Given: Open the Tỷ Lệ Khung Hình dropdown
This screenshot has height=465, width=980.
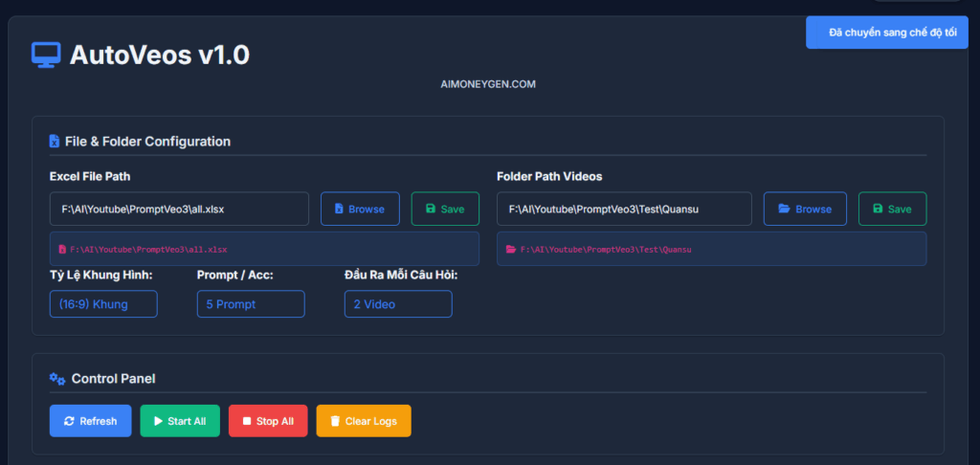Looking at the screenshot, I should point(103,304).
